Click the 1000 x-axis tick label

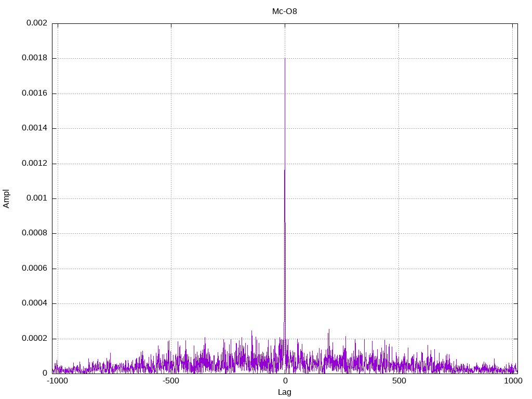pyautogui.click(x=513, y=381)
